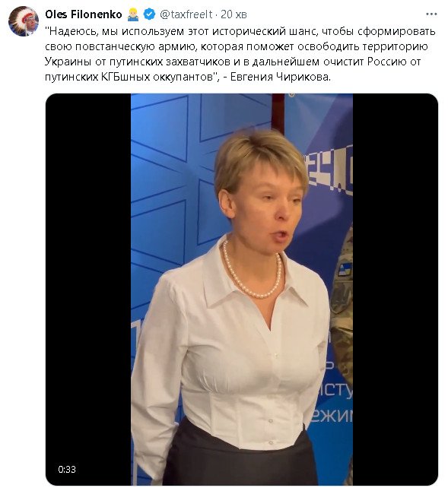Click Oles Filonenko's profile avatar

24,21
